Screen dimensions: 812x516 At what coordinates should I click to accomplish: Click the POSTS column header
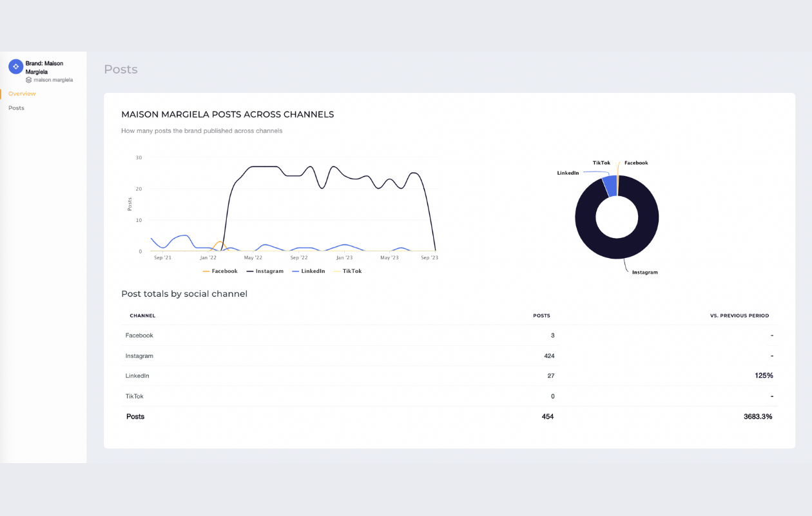click(541, 315)
